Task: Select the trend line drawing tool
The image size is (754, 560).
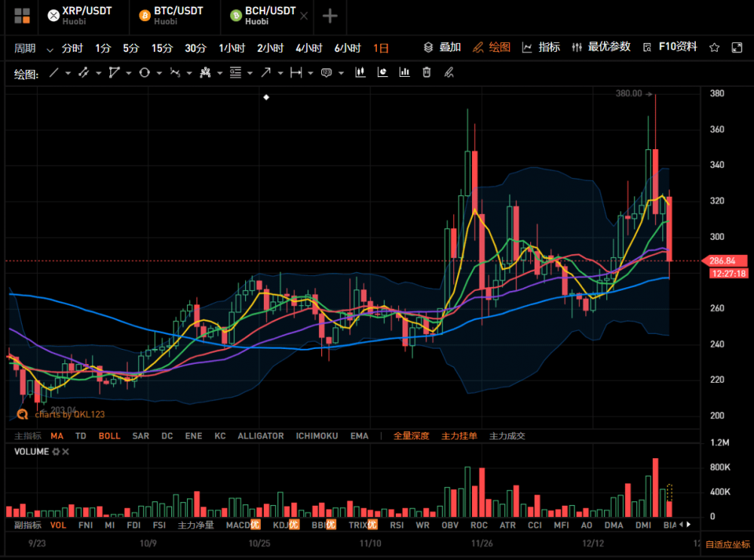Action: click(55, 72)
